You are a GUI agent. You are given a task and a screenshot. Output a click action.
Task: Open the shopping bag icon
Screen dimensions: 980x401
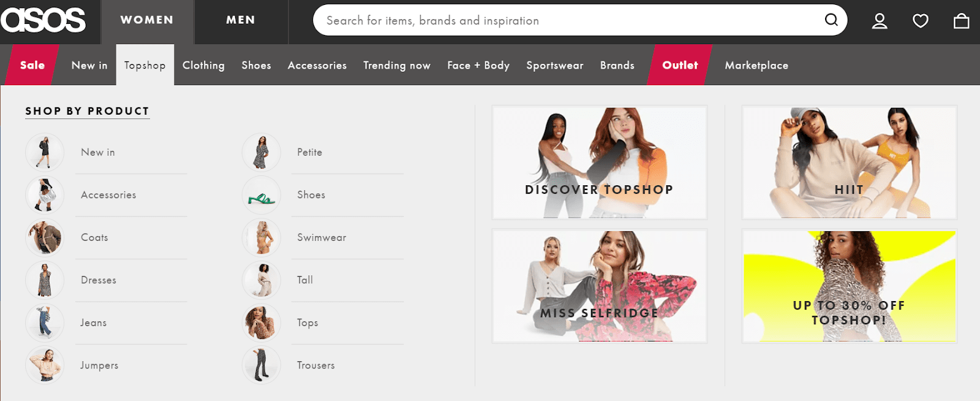[962, 21]
